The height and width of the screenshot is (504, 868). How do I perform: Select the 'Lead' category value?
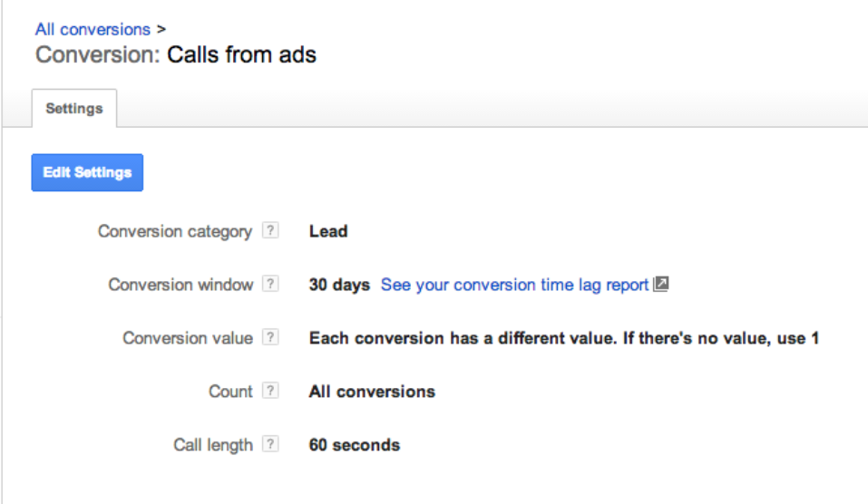click(x=328, y=231)
